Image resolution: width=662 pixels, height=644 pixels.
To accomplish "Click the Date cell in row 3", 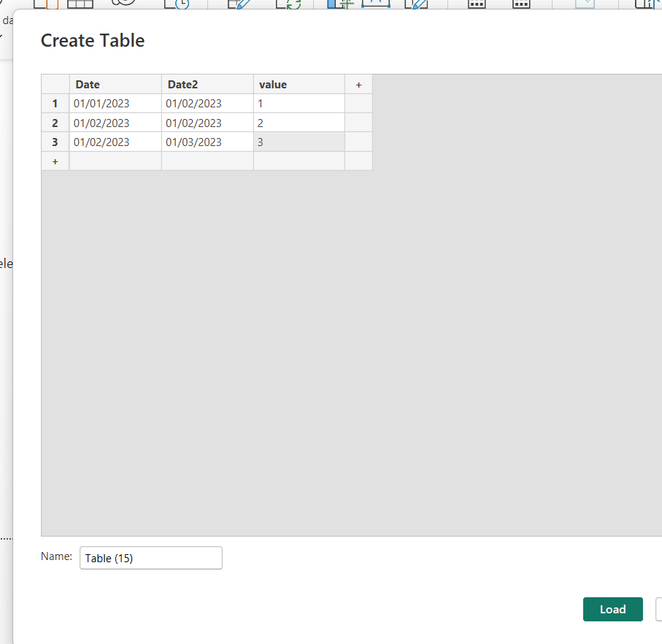I will (x=115, y=142).
